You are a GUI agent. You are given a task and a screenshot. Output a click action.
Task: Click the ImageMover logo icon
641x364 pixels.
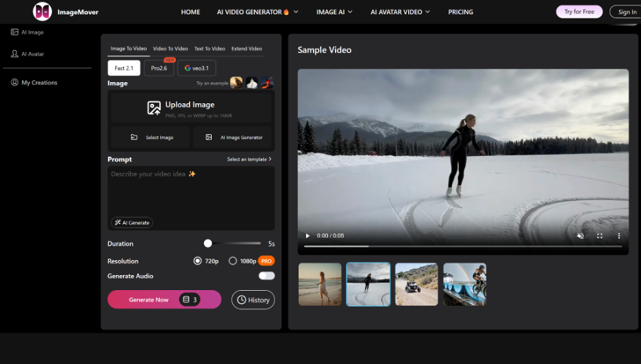coord(42,12)
